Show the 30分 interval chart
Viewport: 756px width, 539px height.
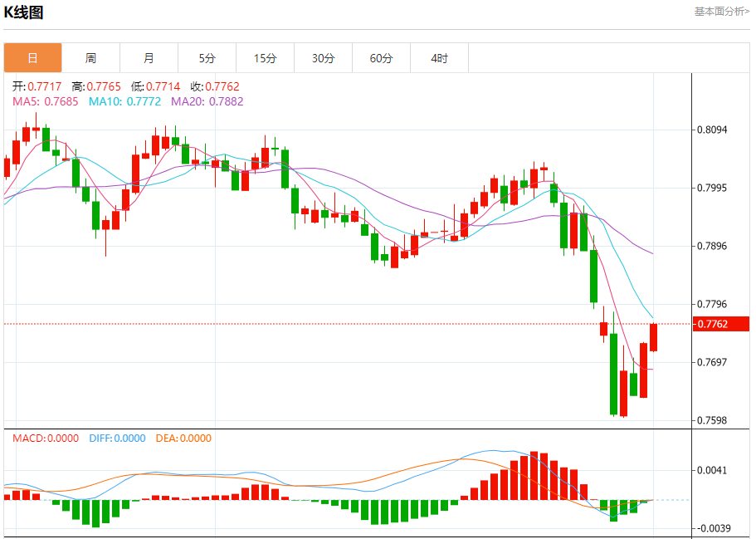pos(323,58)
